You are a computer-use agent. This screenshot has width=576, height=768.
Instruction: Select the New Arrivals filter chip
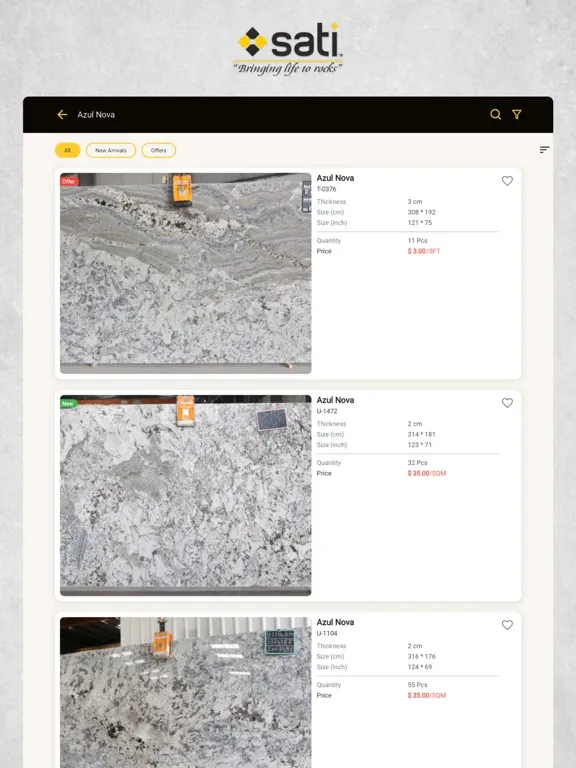coord(111,150)
